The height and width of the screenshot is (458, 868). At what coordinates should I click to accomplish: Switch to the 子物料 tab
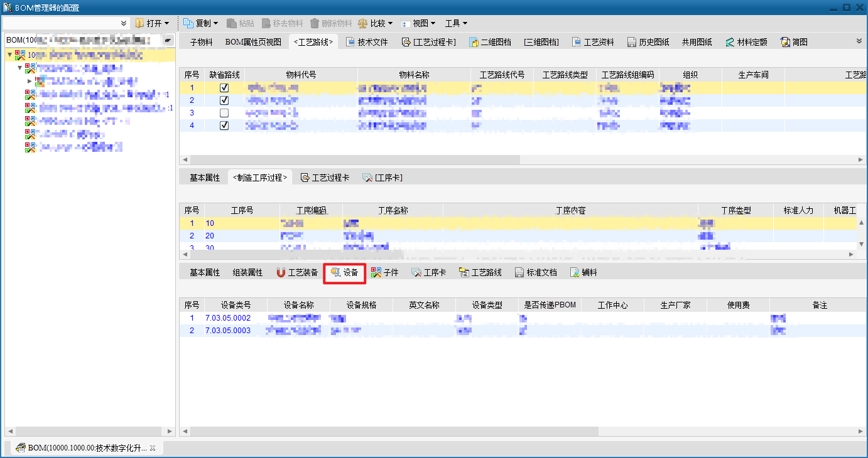pyautogui.click(x=201, y=42)
